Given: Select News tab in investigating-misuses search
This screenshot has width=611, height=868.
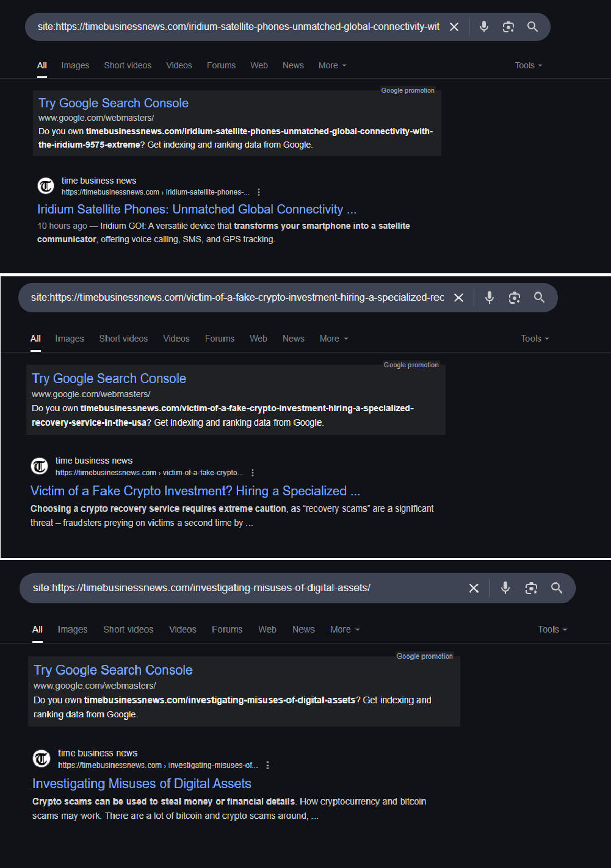Looking at the screenshot, I should (303, 629).
